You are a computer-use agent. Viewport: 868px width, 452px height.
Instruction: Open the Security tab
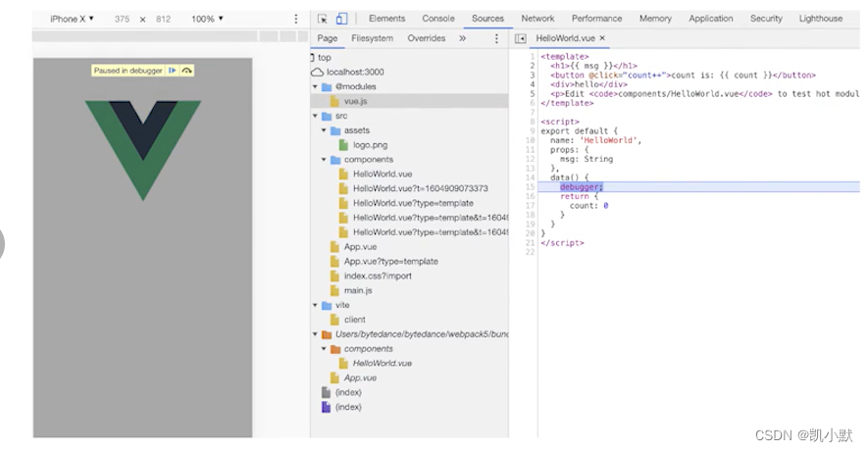point(766,19)
